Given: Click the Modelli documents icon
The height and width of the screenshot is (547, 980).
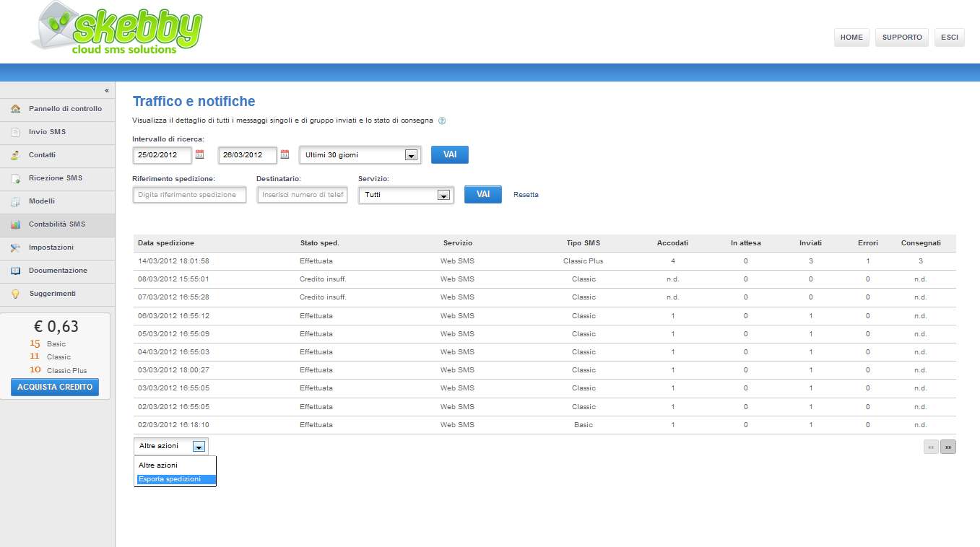Looking at the screenshot, I should point(15,201).
